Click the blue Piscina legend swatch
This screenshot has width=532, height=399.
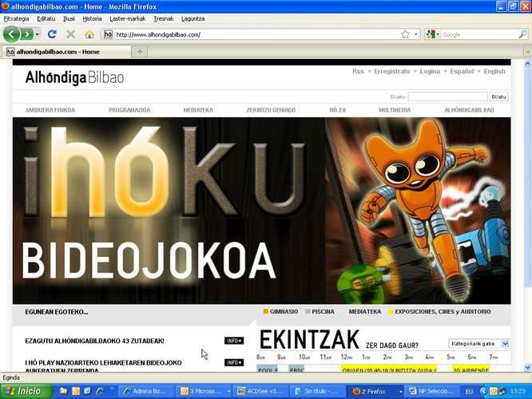[308, 311]
